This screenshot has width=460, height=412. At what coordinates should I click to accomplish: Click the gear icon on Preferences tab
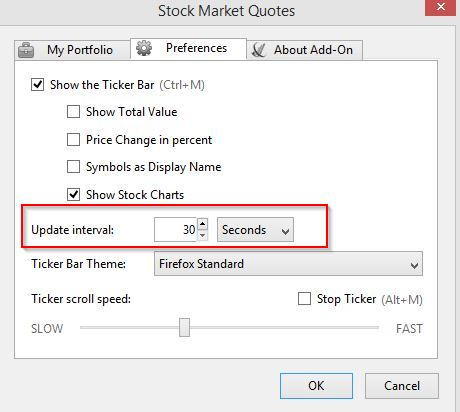[x=144, y=48]
